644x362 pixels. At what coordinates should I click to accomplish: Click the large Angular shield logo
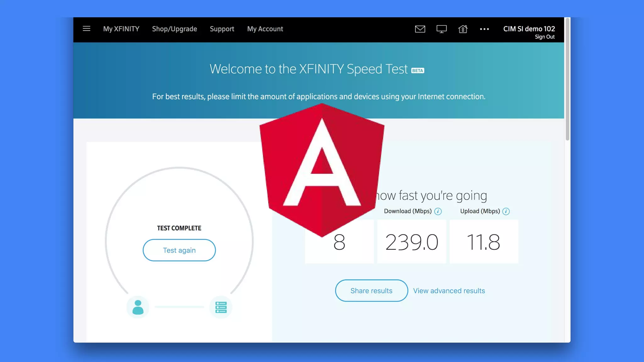(322, 170)
